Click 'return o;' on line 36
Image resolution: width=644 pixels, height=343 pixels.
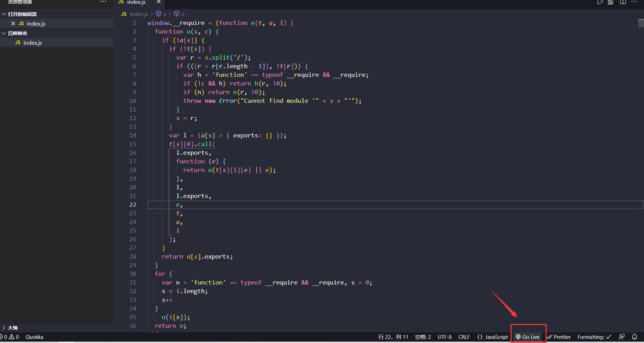[x=171, y=326]
